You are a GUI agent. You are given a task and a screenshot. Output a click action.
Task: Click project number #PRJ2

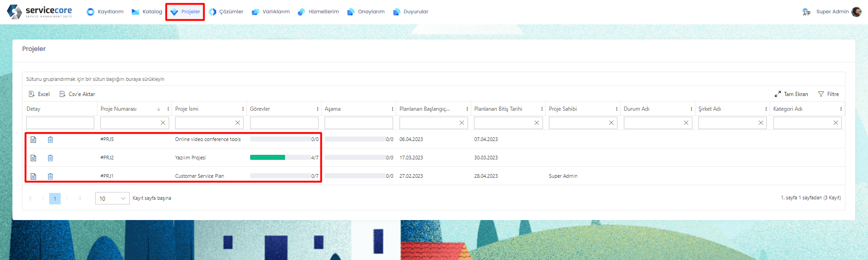pos(107,158)
